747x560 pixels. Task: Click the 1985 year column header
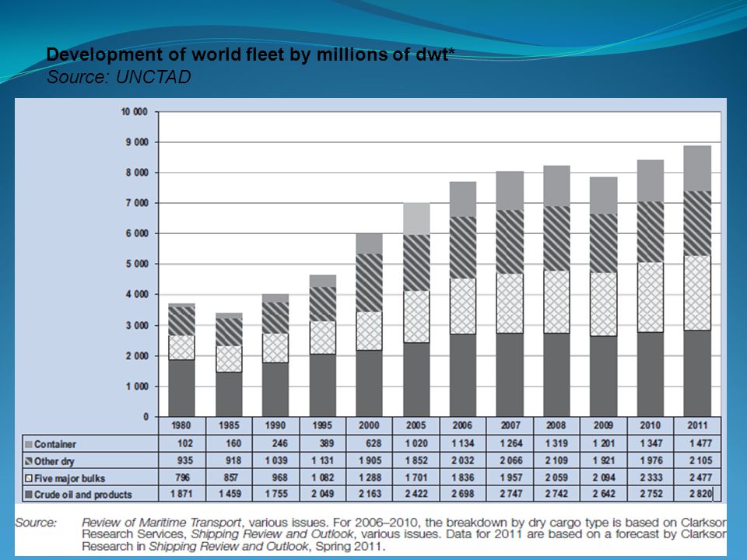(x=229, y=425)
